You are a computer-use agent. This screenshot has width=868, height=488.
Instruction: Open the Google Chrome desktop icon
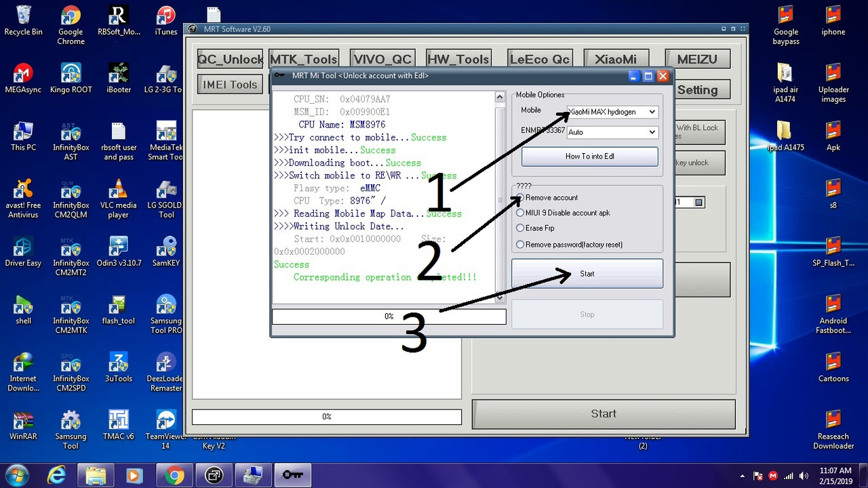tap(71, 24)
